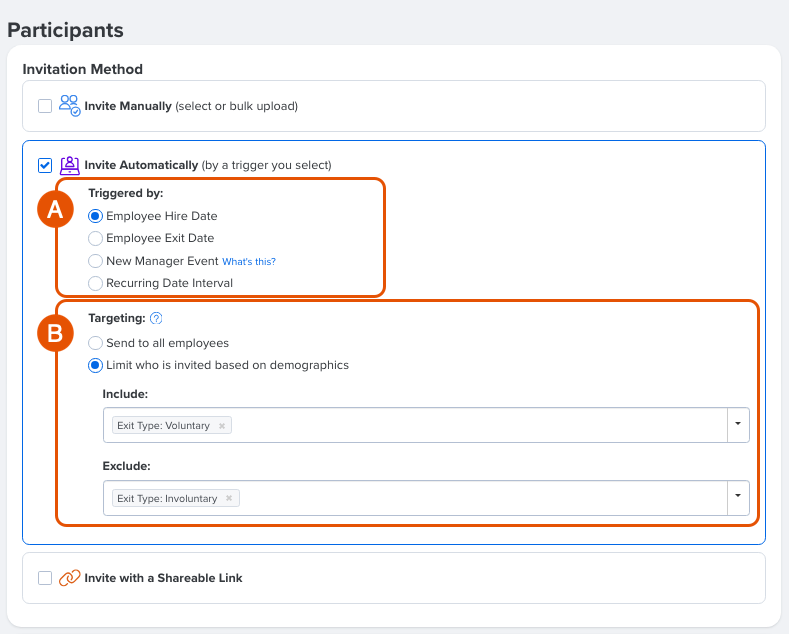Open the What's this? link
This screenshot has width=789, height=634.
(248, 262)
